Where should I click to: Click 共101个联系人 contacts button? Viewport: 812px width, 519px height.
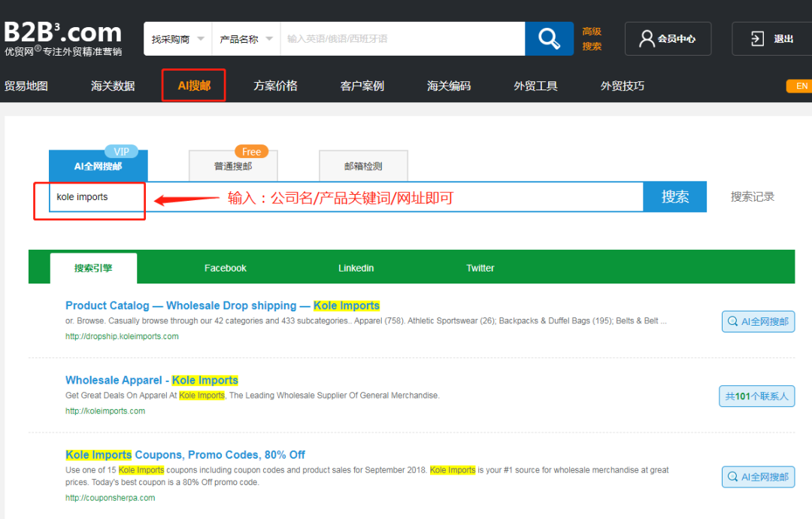coord(756,396)
